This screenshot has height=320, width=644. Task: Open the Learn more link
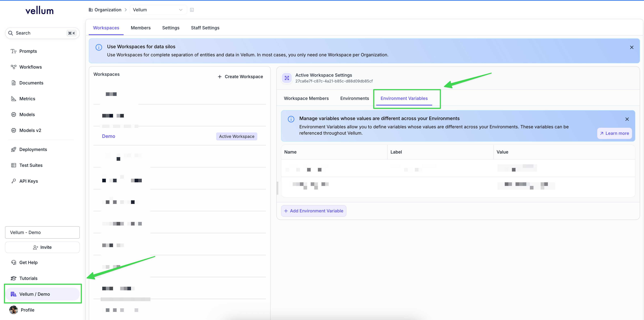pos(614,133)
